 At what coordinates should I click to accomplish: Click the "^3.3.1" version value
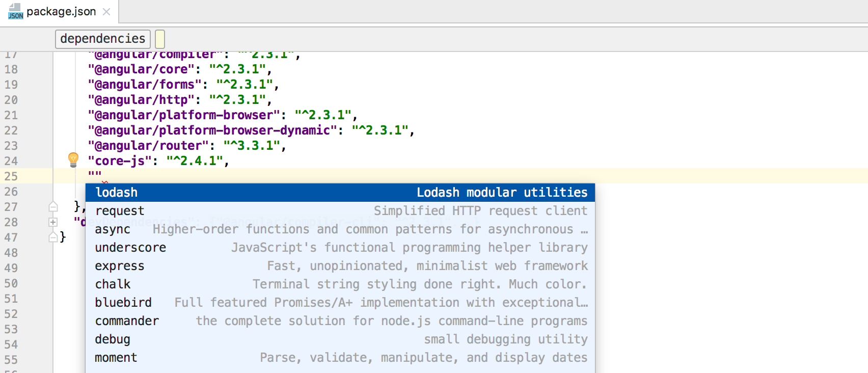[252, 146]
